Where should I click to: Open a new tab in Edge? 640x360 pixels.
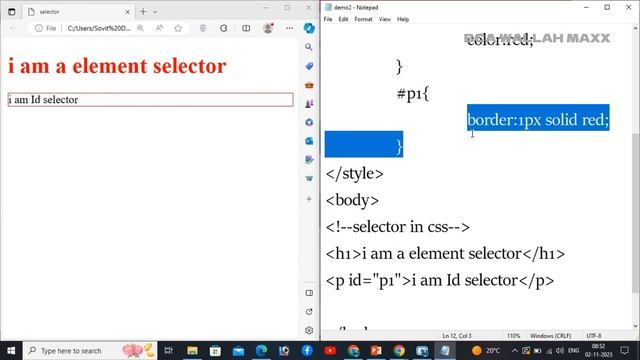143,12
